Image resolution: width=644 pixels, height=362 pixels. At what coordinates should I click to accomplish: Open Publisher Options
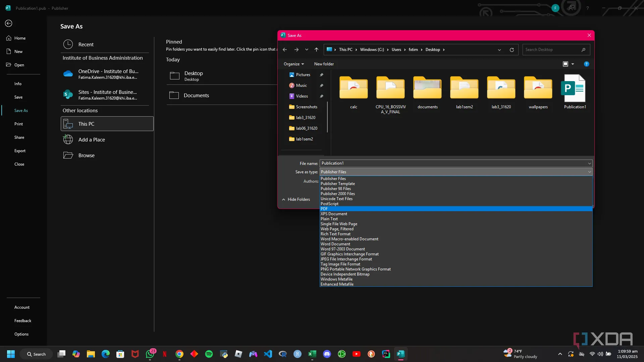click(21, 334)
